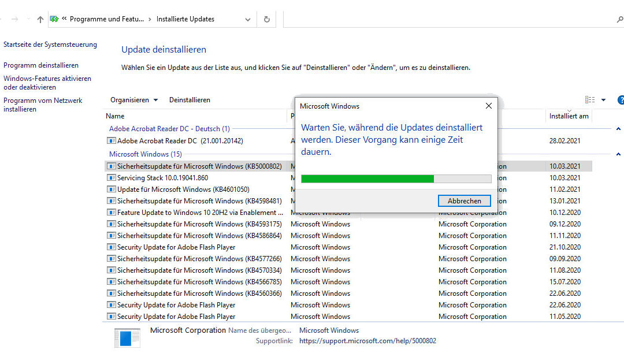Viewport: 624px width, 364px height.
Task: Select Sicherheitsupdate (KB4566785) row
Action: coord(348,281)
